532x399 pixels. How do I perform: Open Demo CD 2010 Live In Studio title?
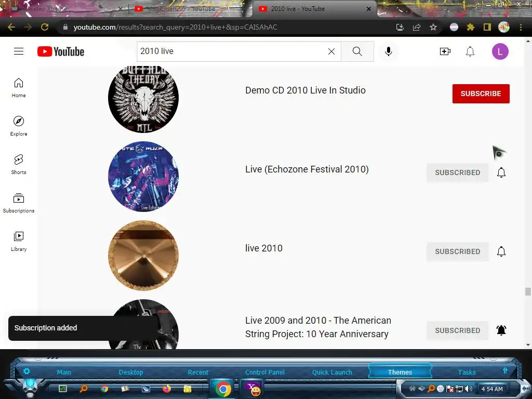305,90
